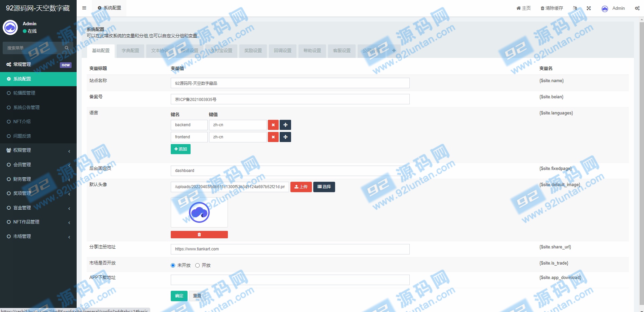Open the language switch icon in the top bar

coord(575,8)
